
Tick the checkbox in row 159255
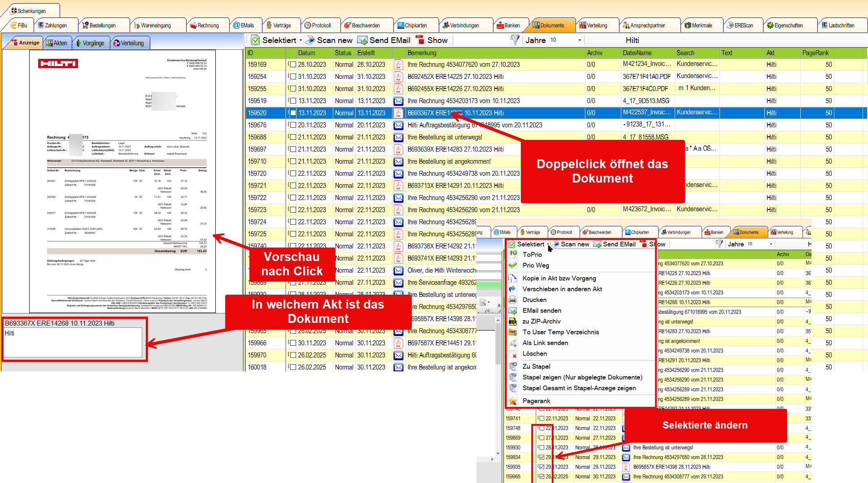tap(293, 89)
